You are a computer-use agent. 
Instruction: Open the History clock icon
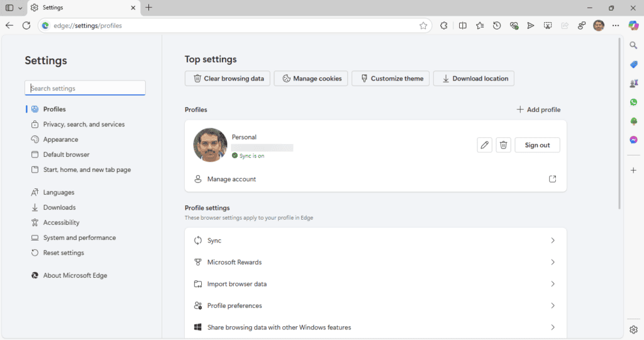497,25
